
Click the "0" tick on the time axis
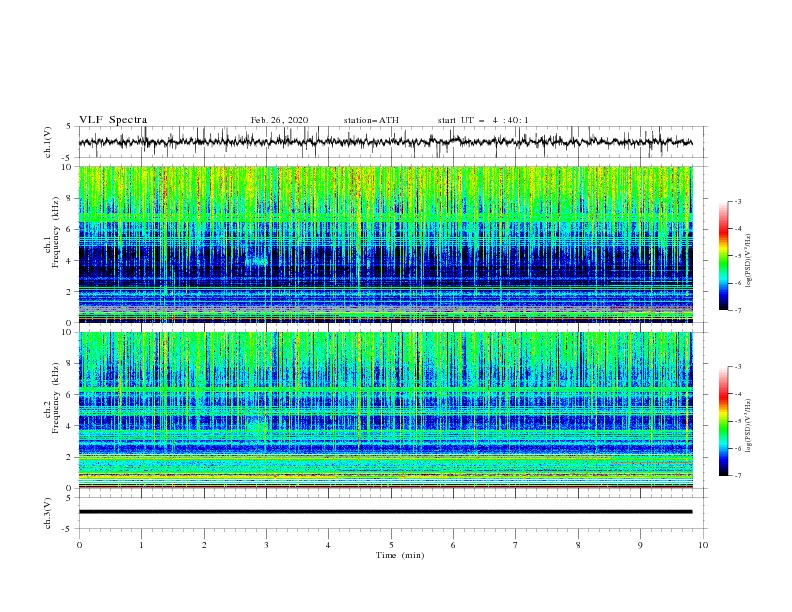[79, 545]
